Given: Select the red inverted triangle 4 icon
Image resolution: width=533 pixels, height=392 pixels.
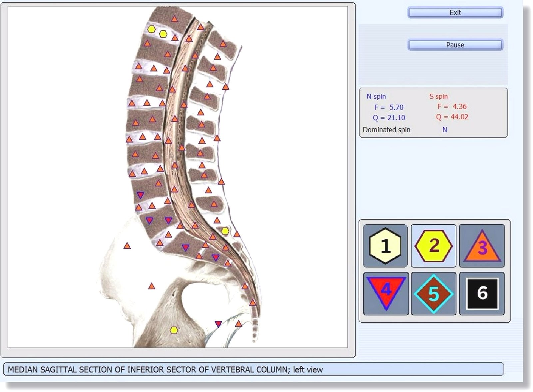Looking at the screenshot, I should coord(386,292).
